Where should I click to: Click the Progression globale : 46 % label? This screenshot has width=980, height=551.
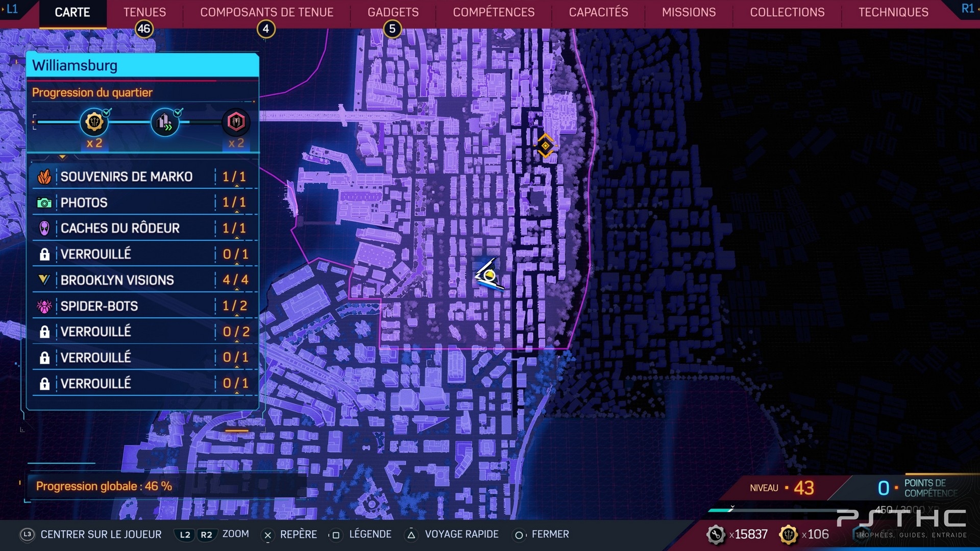tap(104, 486)
